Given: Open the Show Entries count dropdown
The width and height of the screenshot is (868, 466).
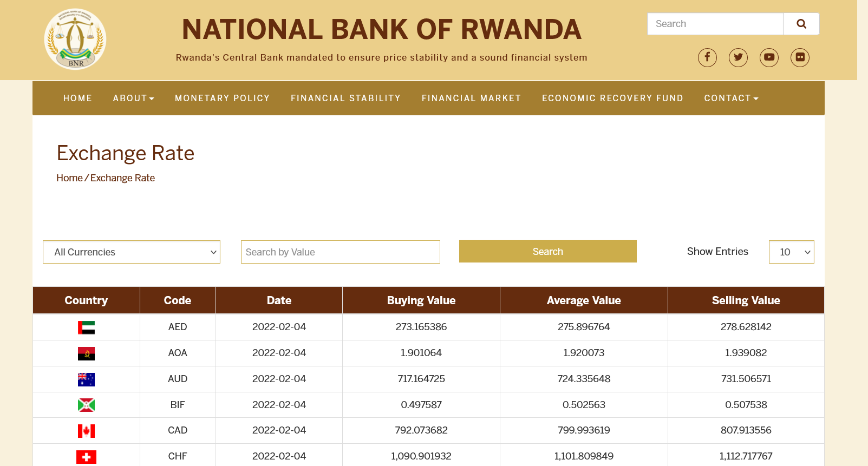Looking at the screenshot, I should (x=791, y=252).
